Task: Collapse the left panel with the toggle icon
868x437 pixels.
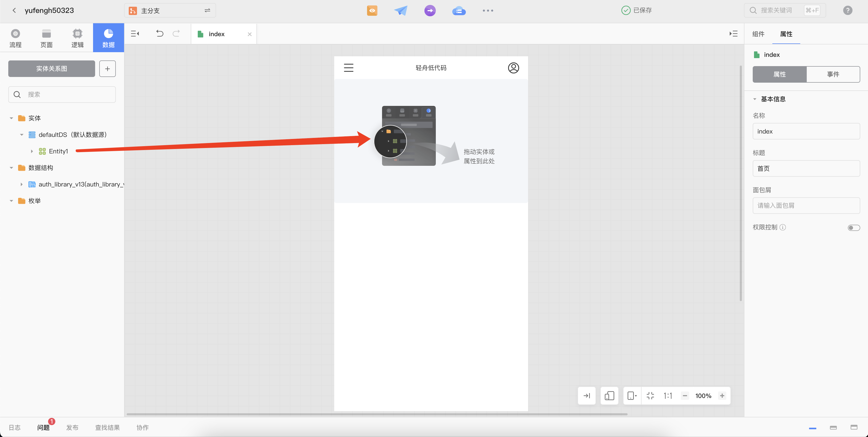Action: (x=135, y=34)
